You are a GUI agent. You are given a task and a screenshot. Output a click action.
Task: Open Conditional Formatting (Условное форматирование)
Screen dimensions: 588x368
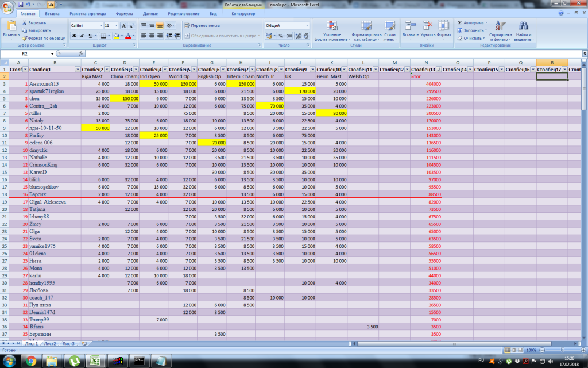click(332, 26)
